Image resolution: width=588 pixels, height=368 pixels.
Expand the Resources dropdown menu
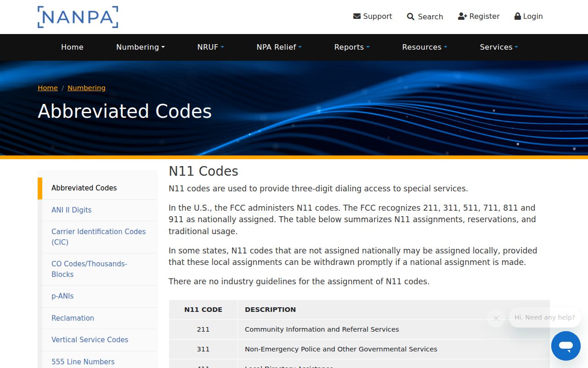(425, 47)
